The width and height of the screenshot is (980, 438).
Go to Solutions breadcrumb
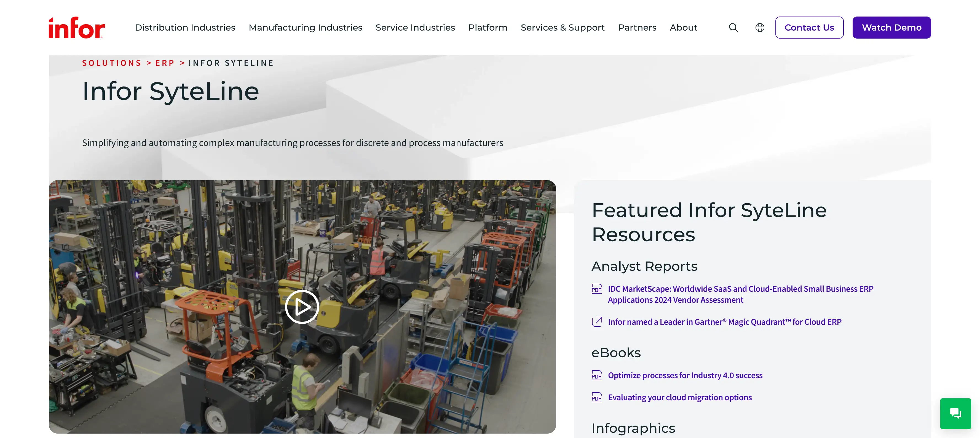click(x=112, y=63)
